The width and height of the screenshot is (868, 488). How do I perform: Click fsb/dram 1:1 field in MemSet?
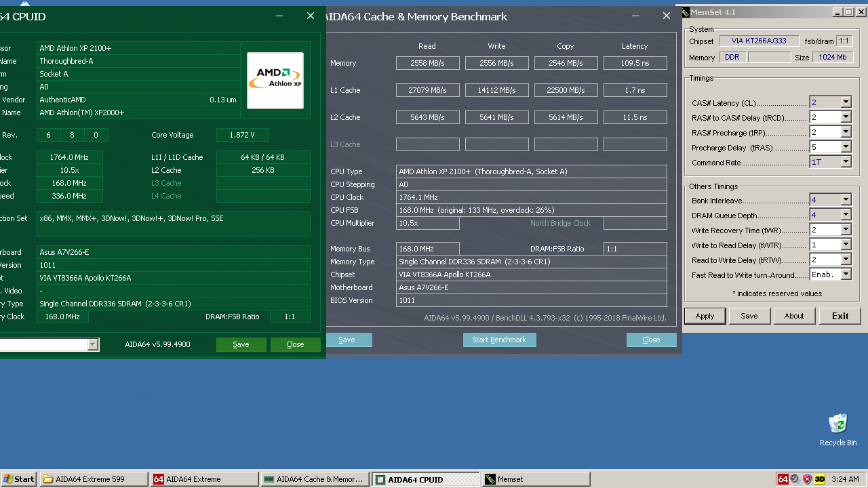click(x=844, y=41)
